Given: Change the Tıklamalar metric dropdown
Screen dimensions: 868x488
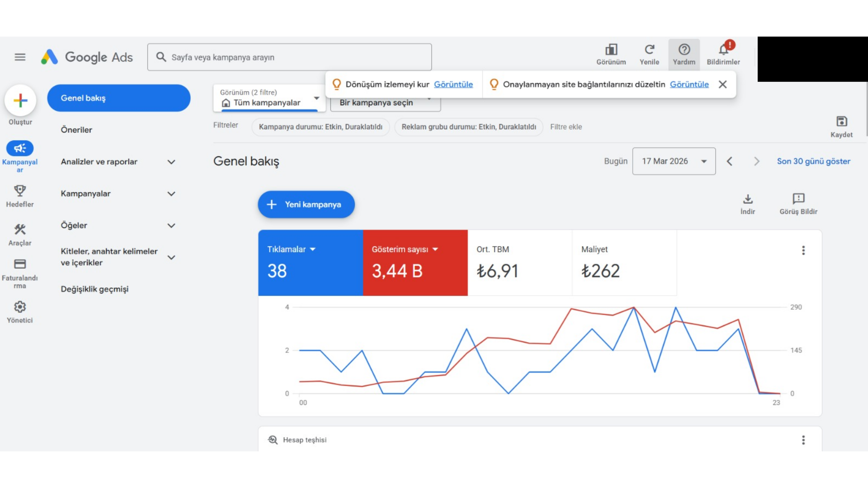Looking at the screenshot, I should [292, 250].
